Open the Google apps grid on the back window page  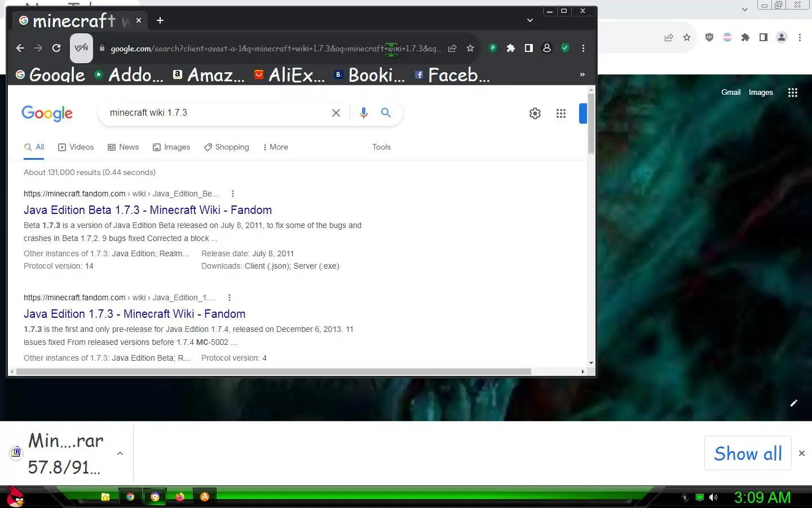793,93
